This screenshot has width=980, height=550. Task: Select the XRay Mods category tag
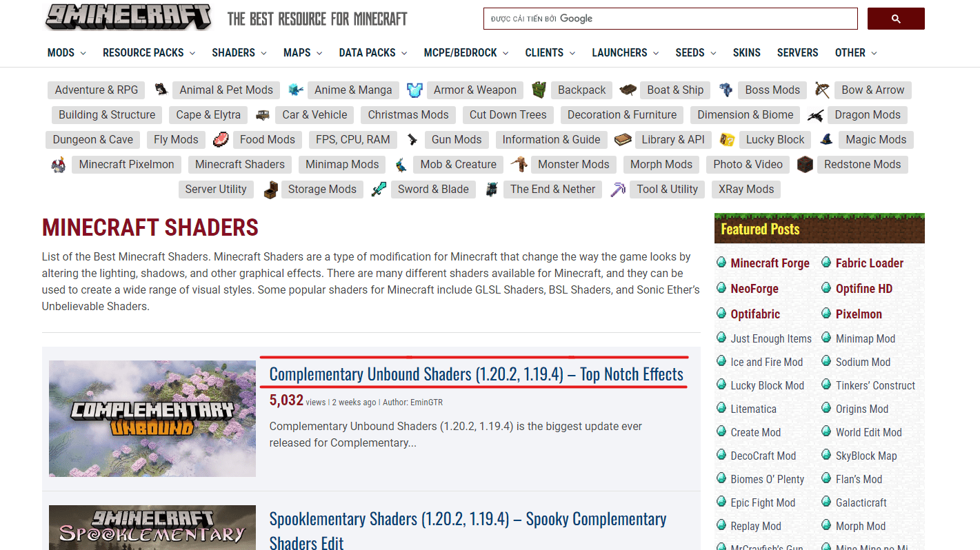746,189
